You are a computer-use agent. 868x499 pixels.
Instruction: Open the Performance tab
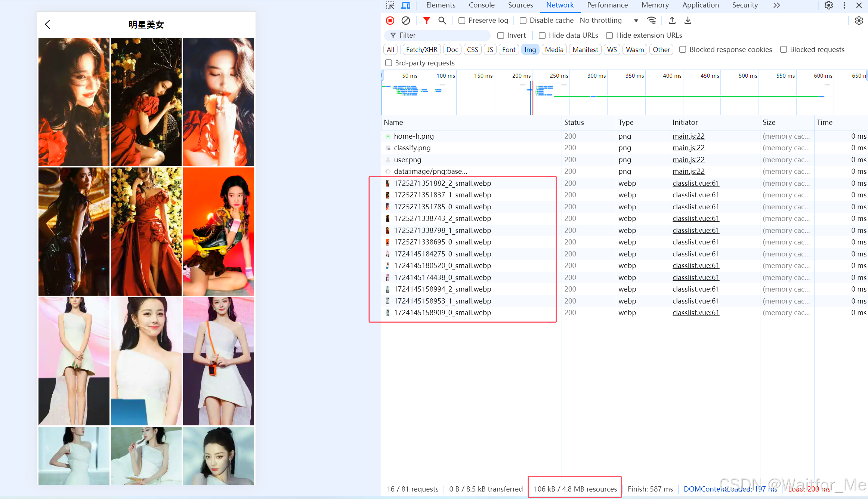point(607,5)
